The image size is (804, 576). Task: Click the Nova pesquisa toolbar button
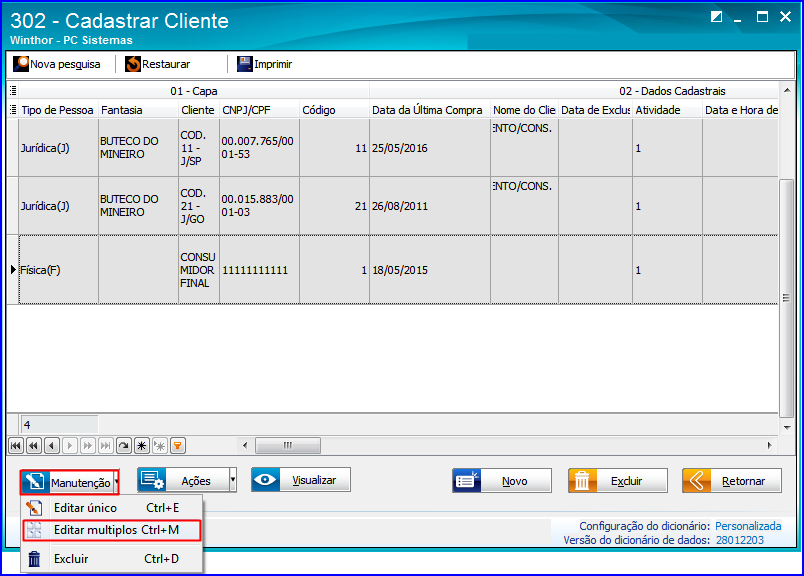(x=57, y=64)
